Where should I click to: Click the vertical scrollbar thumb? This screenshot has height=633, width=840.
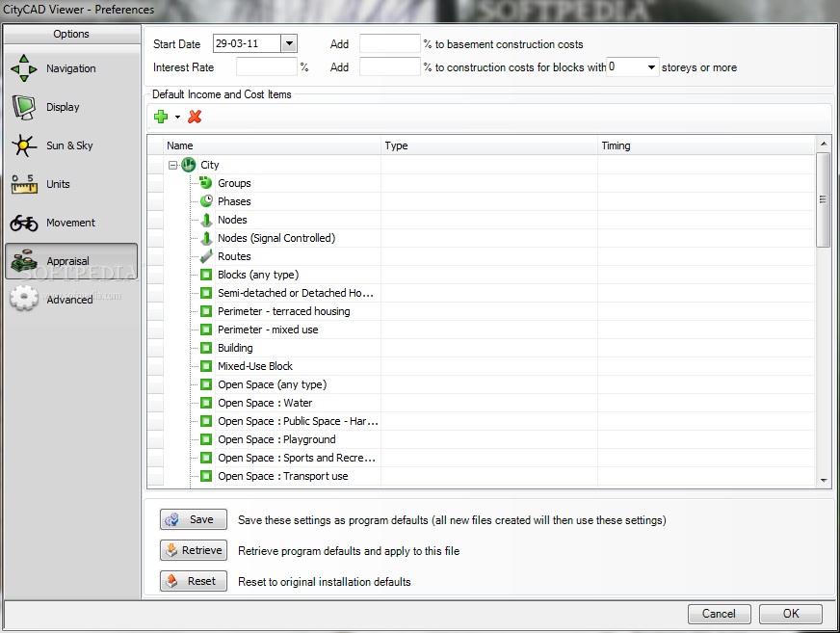[x=824, y=200]
